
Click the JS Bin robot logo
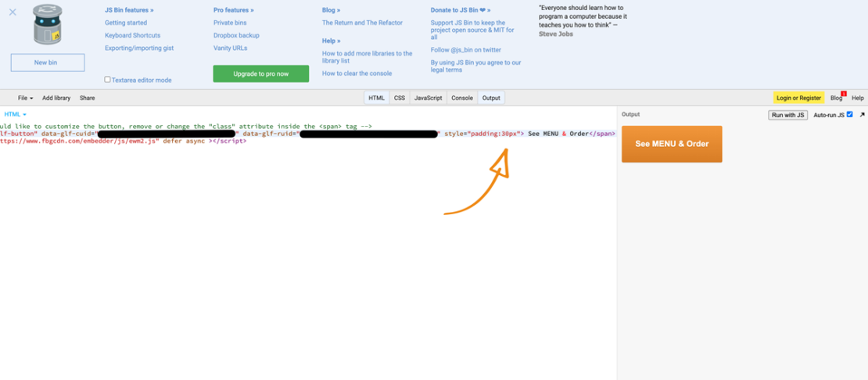pyautogui.click(x=47, y=26)
